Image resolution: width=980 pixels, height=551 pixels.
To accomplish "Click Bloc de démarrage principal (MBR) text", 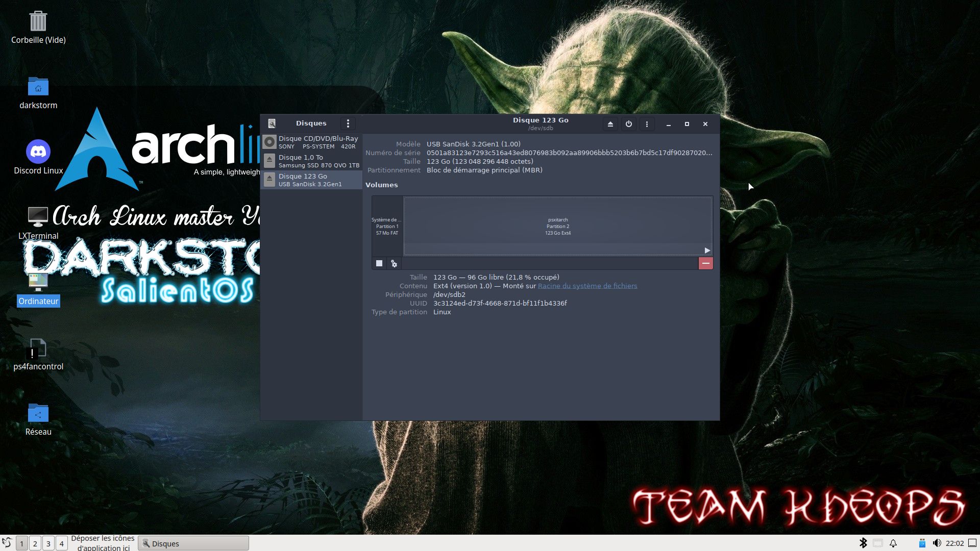I will (x=484, y=170).
